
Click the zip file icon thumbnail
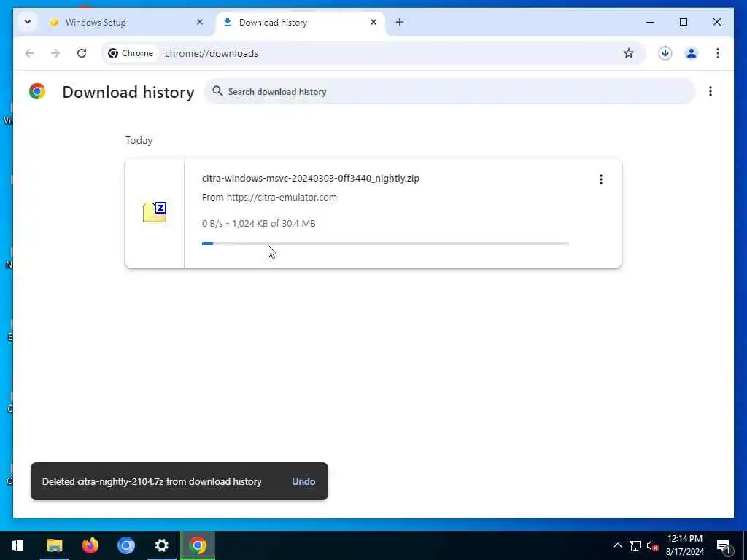click(x=155, y=212)
